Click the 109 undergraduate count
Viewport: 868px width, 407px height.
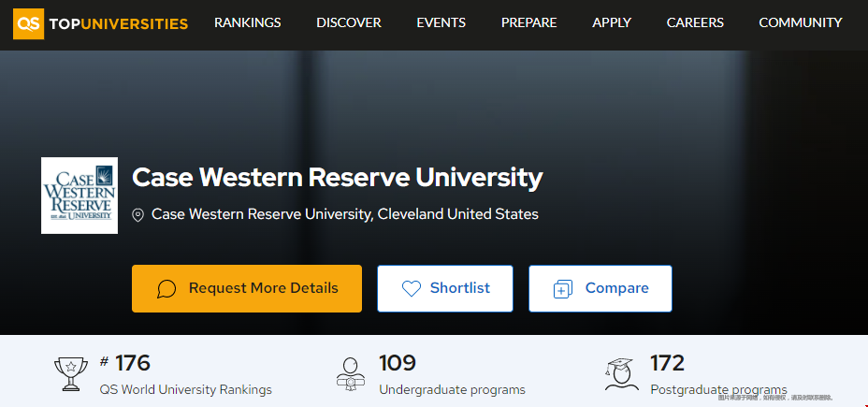pos(398,363)
